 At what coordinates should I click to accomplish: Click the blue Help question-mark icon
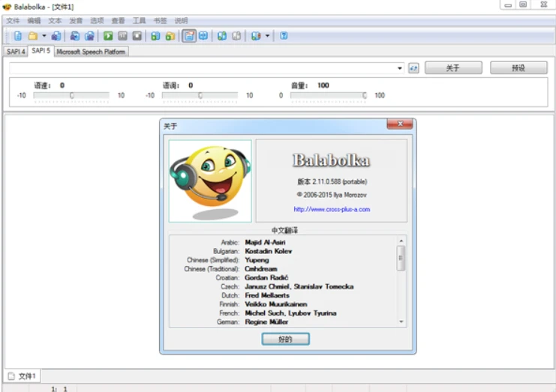click(x=284, y=36)
